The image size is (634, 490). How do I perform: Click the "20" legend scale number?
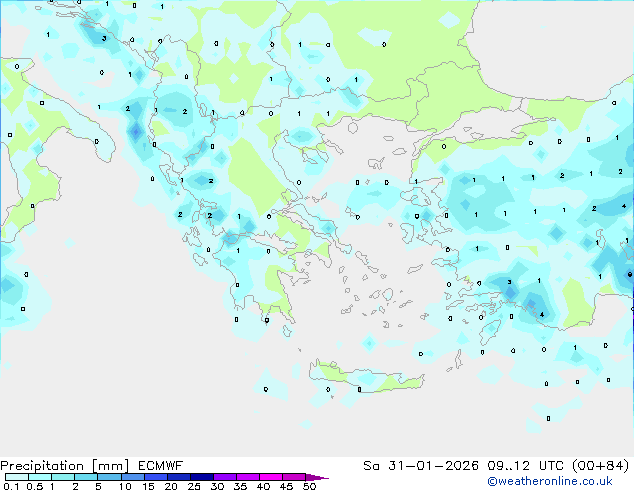(x=171, y=486)
